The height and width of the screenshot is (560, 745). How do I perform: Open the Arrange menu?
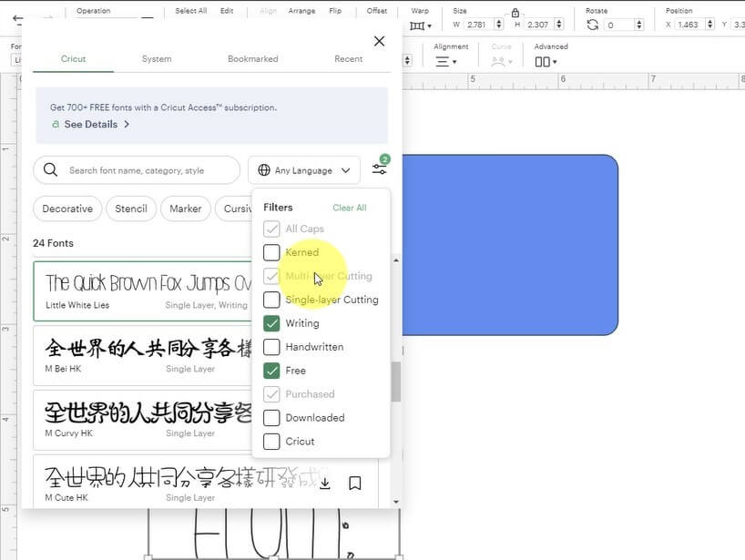(301, 11)
